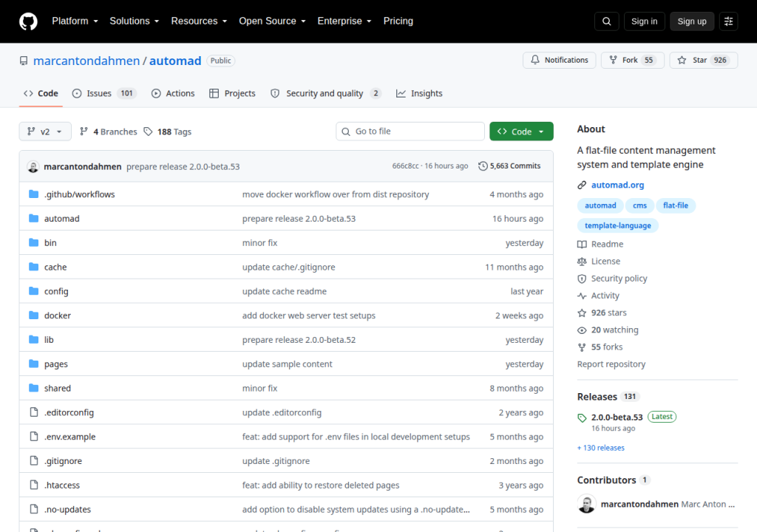
Task: Click the link icon beside automad.org
Action: [582, 185]
